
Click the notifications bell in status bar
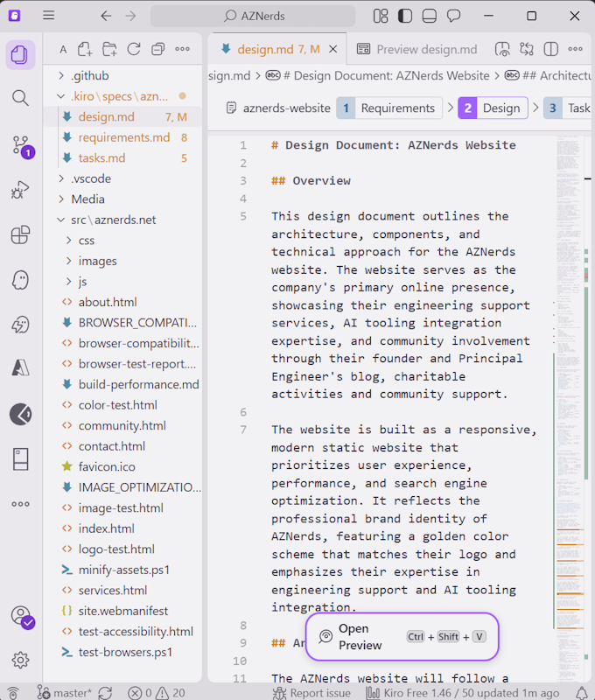(x=582, y=693)
